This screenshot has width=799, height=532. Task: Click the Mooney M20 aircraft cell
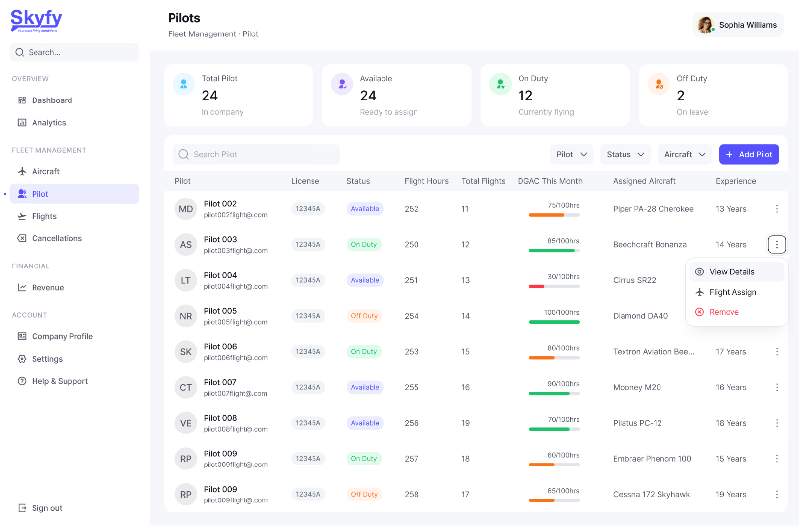(637, 388)
